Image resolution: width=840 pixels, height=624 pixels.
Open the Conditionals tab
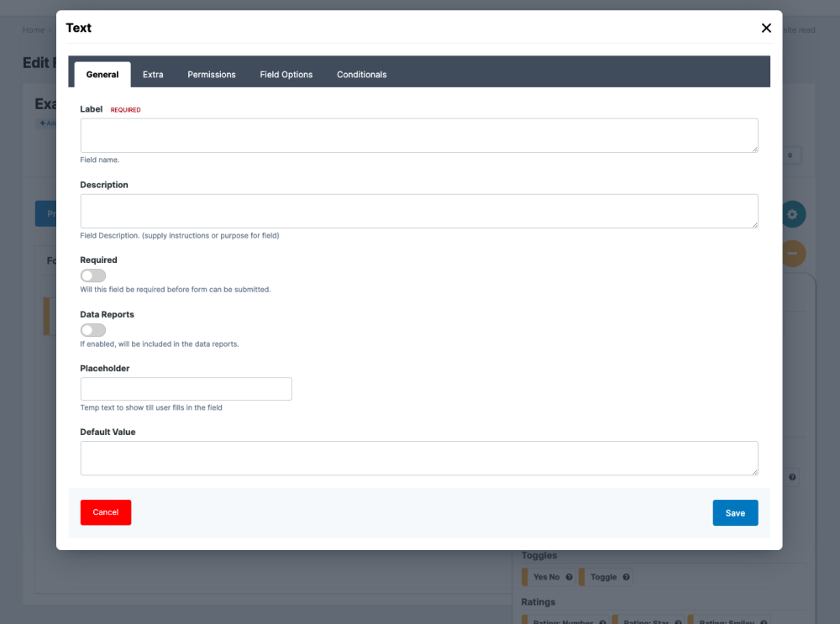(362, 75)
